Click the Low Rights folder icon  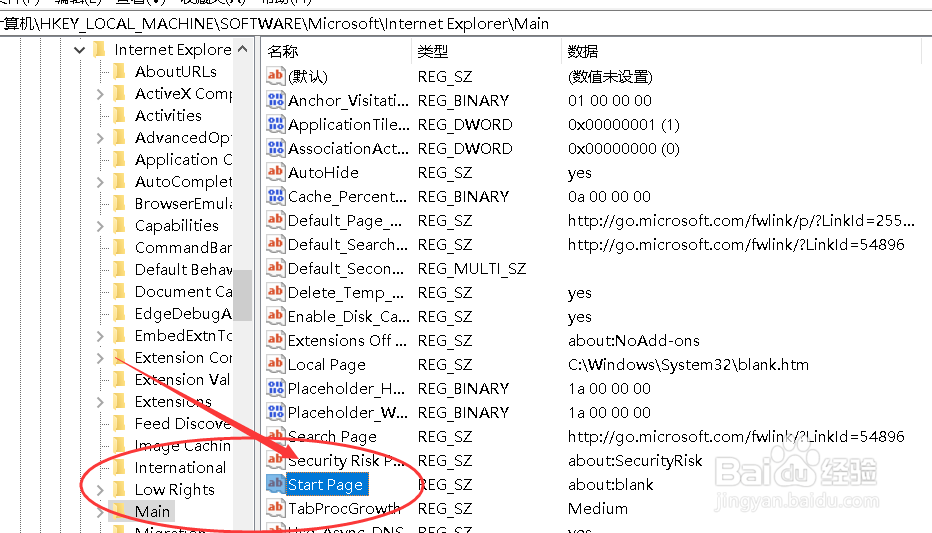tap(119, 490)
